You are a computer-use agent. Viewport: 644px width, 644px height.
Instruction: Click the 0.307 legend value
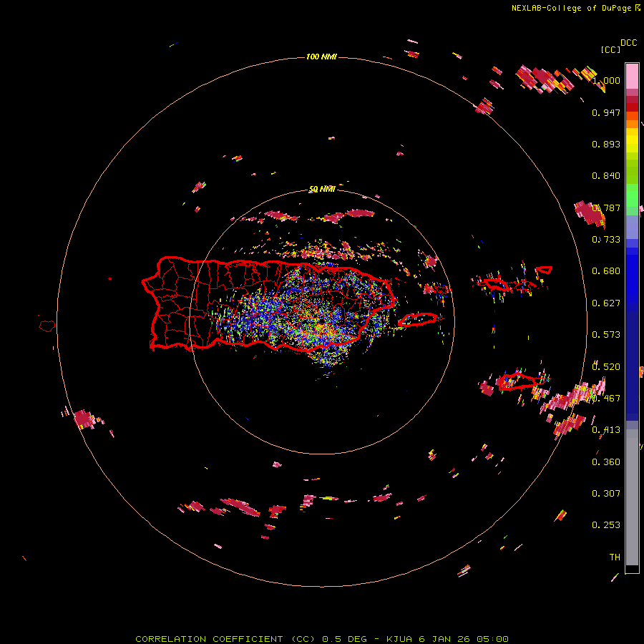606,494
